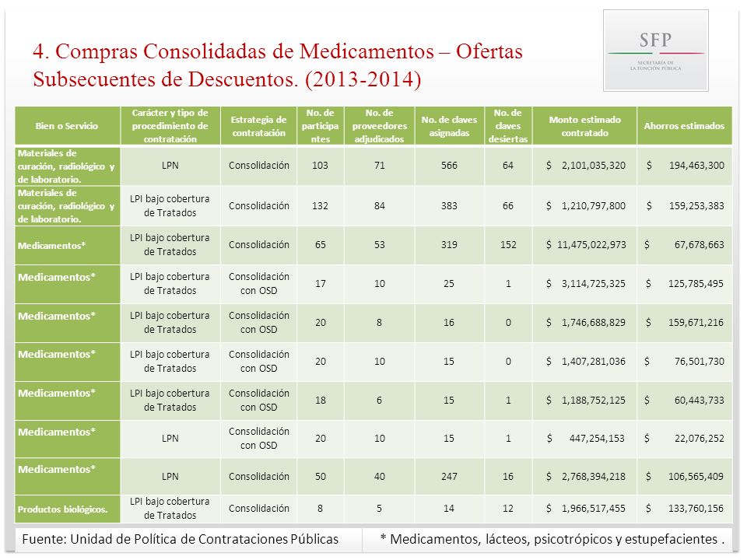Select the amount 447,254,153

pos(597,439)
